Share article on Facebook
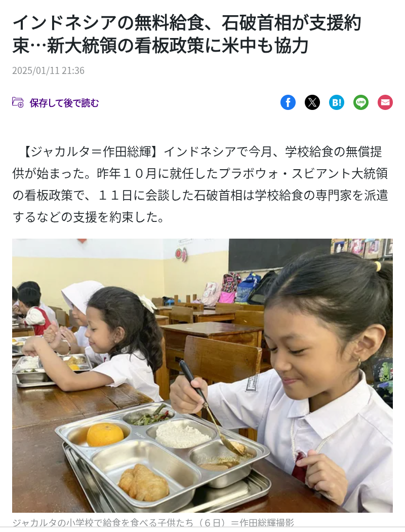 tap(288, 102)
